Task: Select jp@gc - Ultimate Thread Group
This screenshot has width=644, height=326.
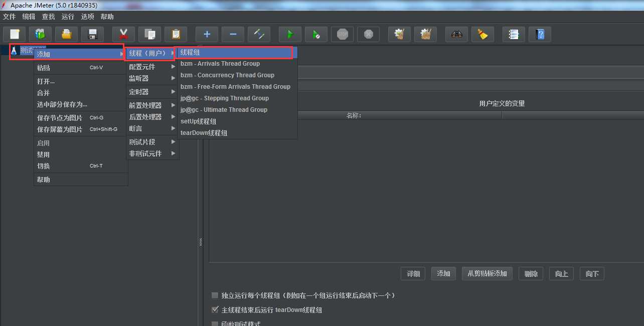Action: pyautogui.click(x=237, y=110)
